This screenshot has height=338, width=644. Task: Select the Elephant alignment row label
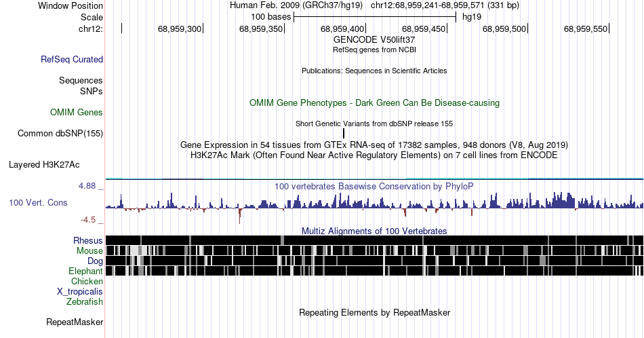click(86, 271)
